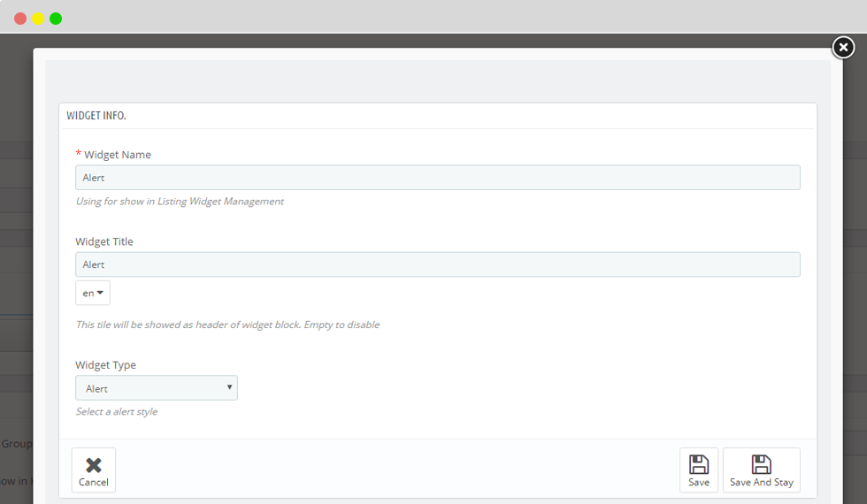Click the Widget Name input field
The width and height of the screenshot is (867, 504).
(x=437, y=178)
